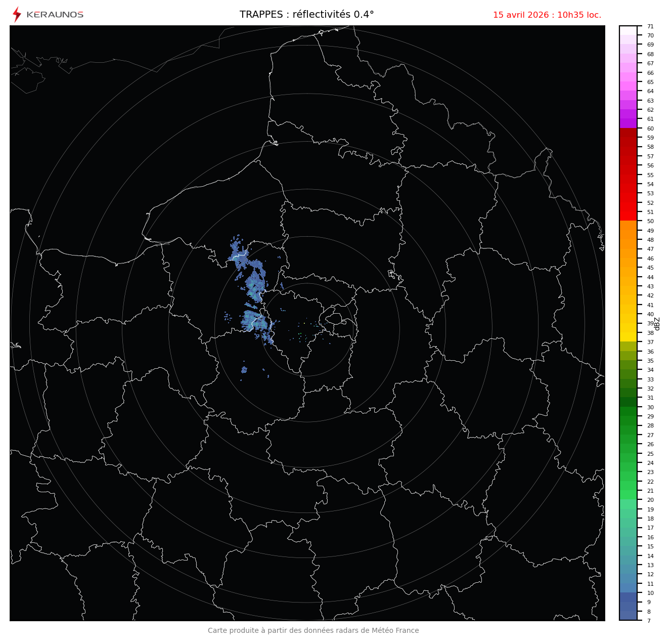The height and width of the screenshot is (644, 671).
Task: Click the Keraunos lightning bolt logo
Action: (17, 15)
